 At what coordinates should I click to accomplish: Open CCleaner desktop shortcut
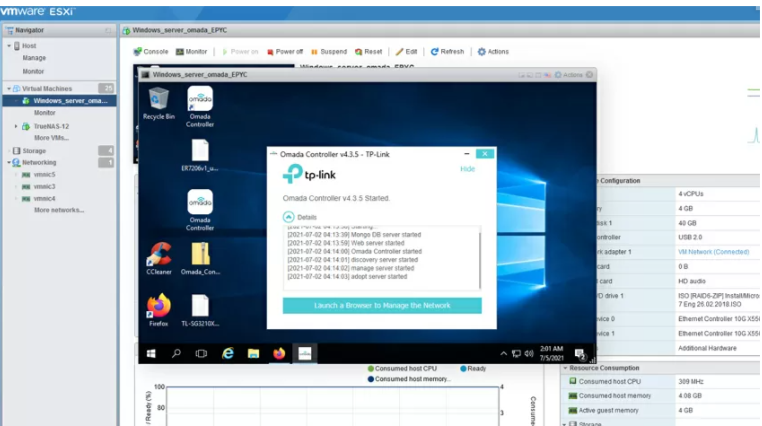(159, 258)
